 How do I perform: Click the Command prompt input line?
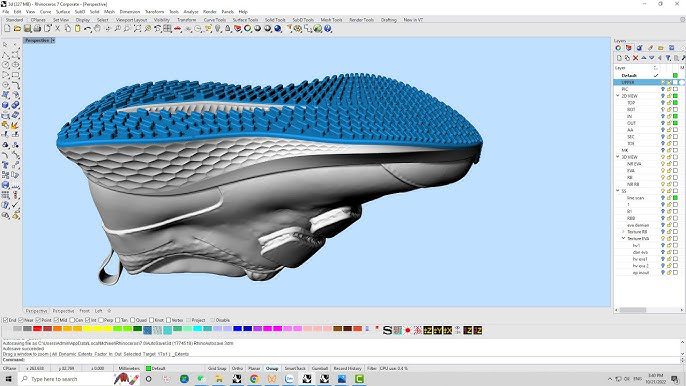coord(341,360)
